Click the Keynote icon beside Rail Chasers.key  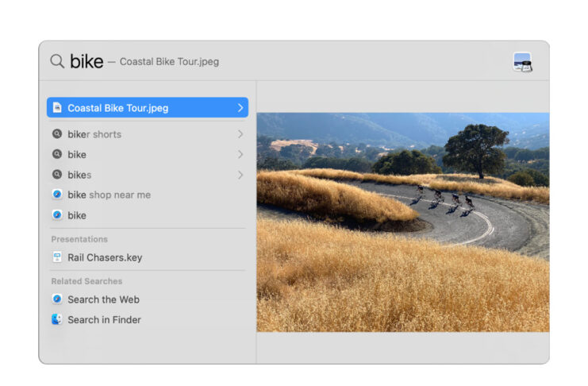[x=57, y=257]
